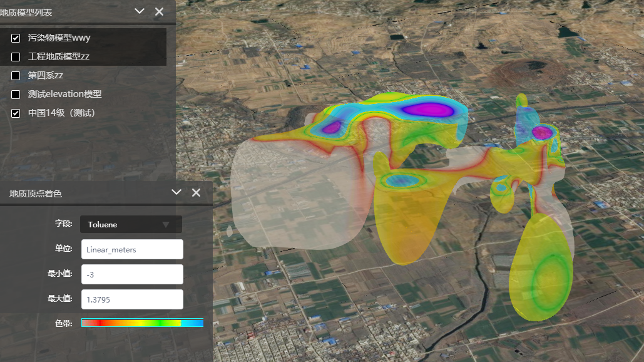Close the 地质模型列表 panel
Viewport: 644px width, 362px height.
click(x=160, y=11)
